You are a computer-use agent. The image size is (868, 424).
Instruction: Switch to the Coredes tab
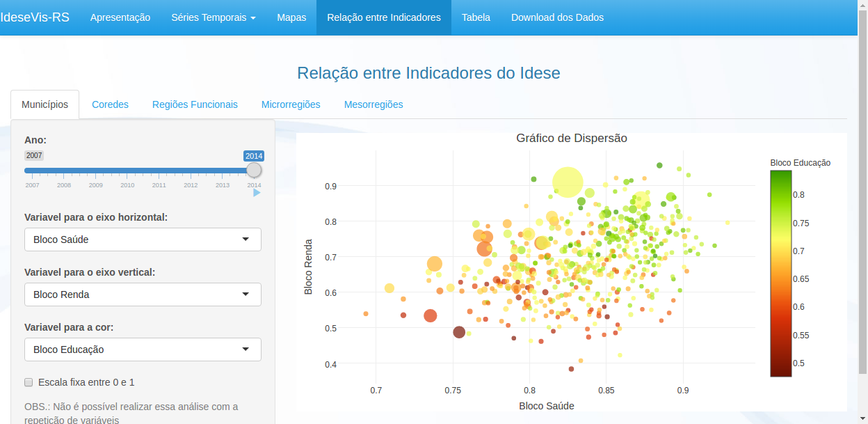tap(110, 104)
